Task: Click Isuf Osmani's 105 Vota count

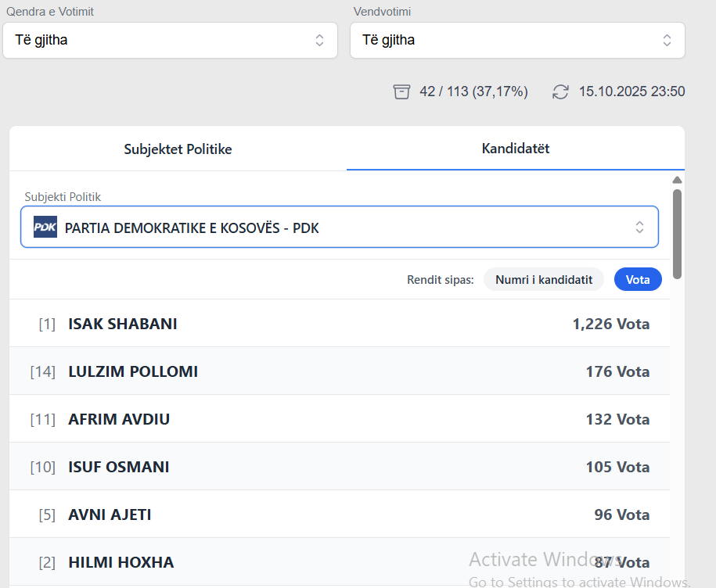Action: [x=617, y=467]
